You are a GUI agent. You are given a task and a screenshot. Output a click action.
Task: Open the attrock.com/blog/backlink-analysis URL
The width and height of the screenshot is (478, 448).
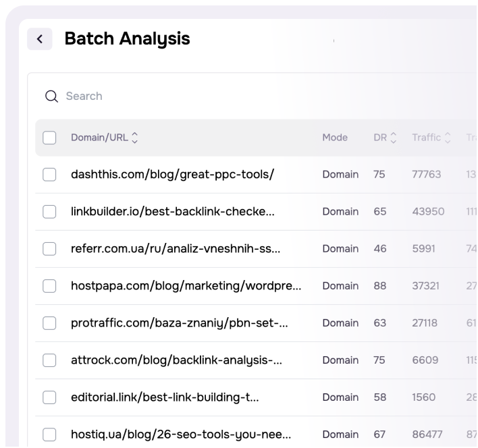click(x=176, y=360)
